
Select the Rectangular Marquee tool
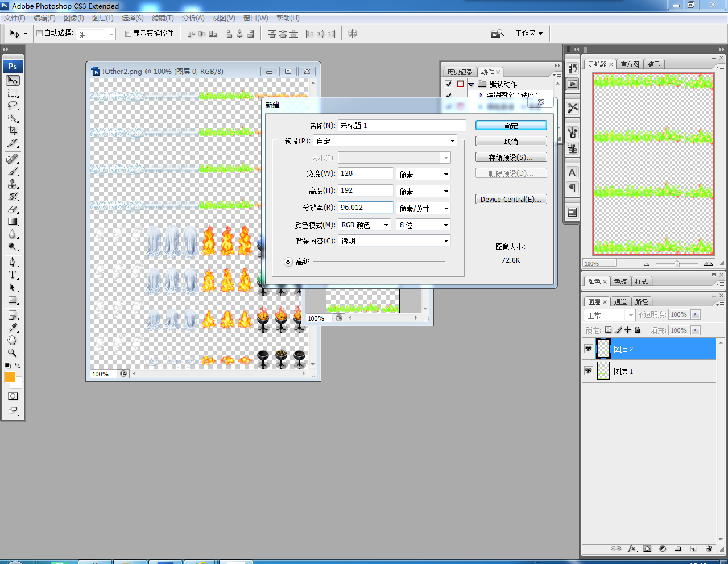click(13, 93)
